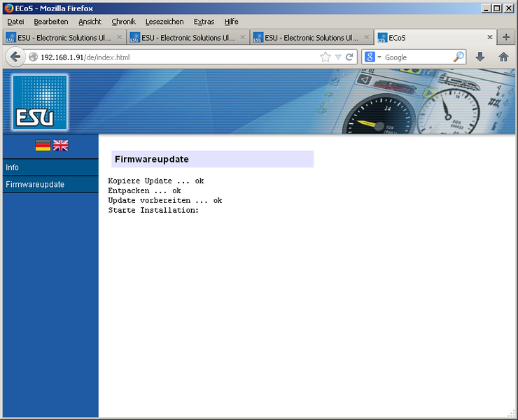This screenshot has width=518, height=420.
Task: Click the 'Kopiere Update ... ok' line
Action: click(156, 181)
